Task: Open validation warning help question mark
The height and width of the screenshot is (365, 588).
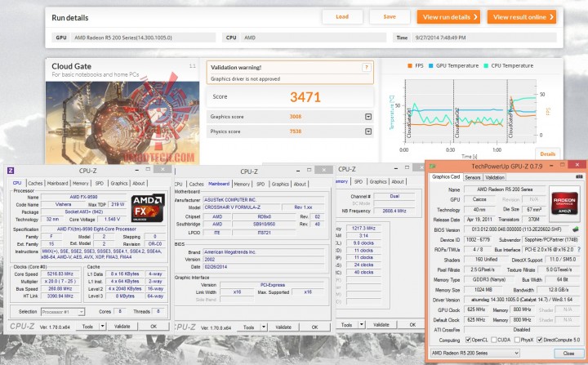Action: [366, 68]
